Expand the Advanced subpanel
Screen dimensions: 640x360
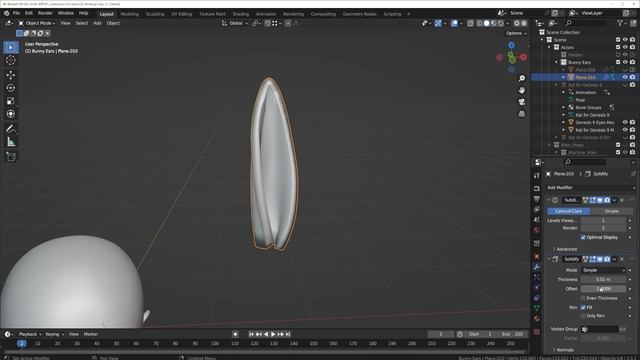[565, 249]
